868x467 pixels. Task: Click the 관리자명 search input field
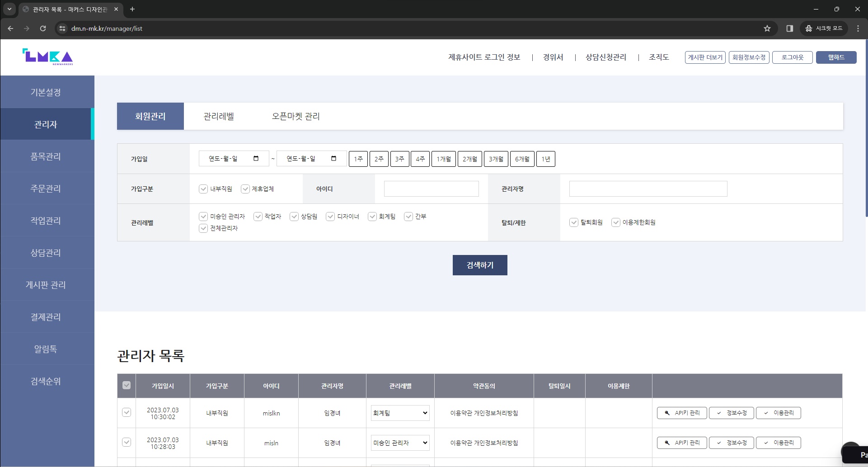click(648, 189)
